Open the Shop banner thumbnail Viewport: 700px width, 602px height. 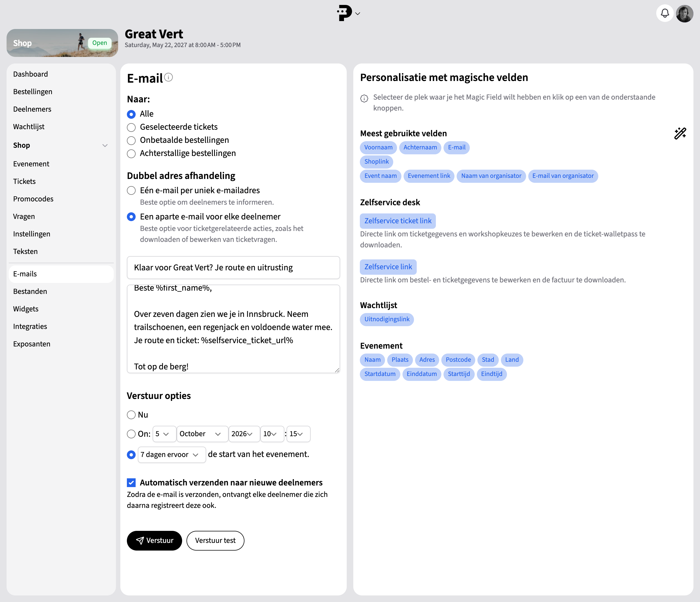(x=62, y=43)
